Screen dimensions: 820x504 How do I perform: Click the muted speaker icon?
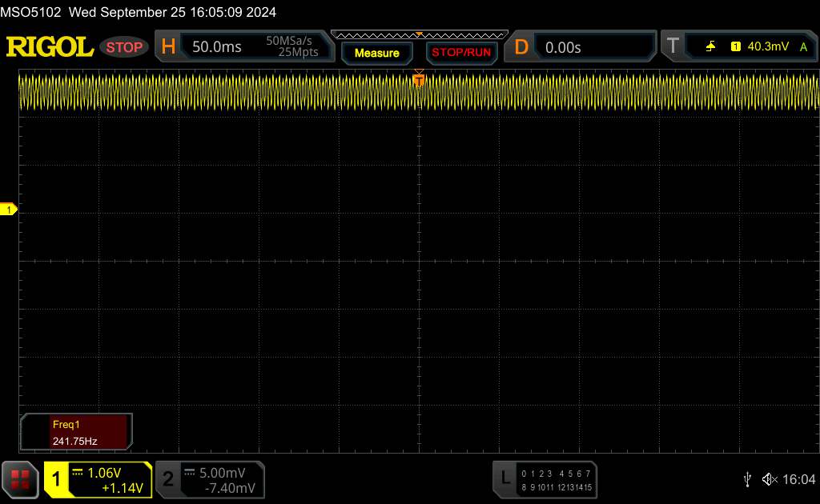point(769,478)
